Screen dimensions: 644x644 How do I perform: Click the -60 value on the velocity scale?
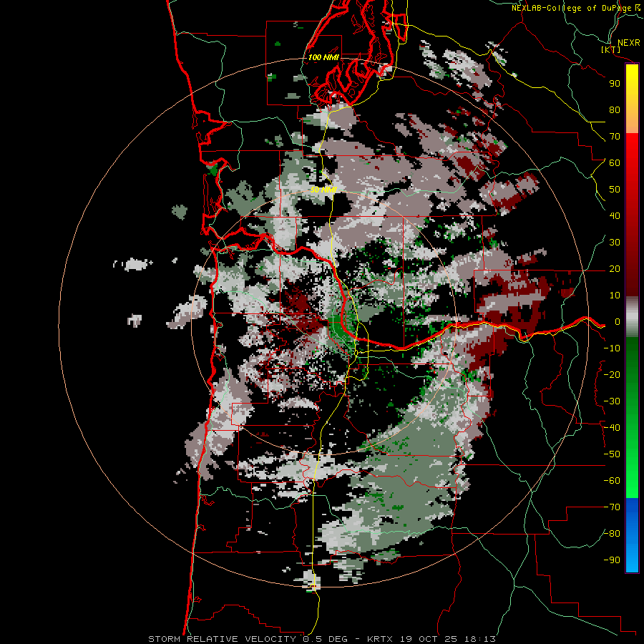[x=612, y=481]
